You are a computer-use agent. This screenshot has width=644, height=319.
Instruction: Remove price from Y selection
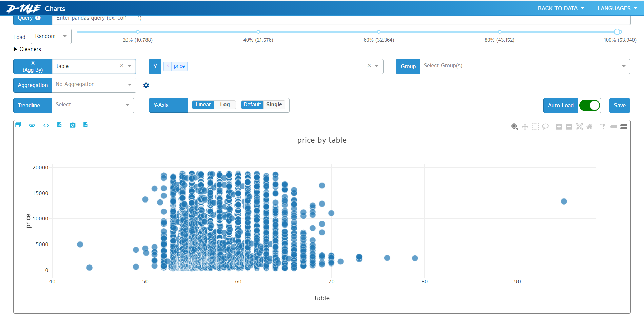168,66
